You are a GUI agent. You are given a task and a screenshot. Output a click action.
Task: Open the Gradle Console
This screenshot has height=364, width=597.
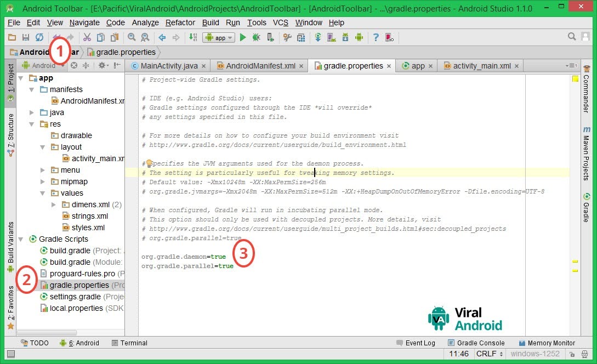tap(476, 343)
